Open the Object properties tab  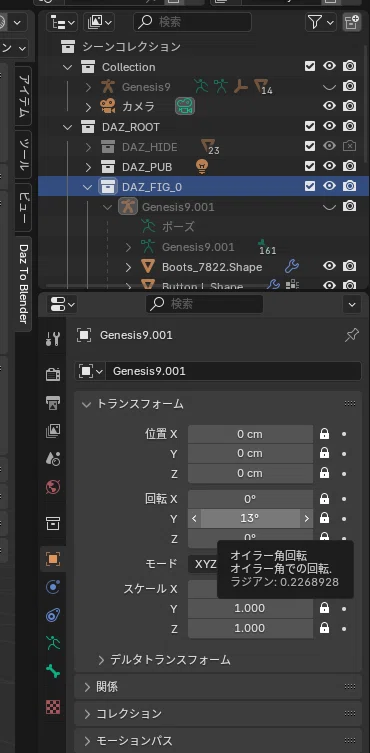pos(53,559)
